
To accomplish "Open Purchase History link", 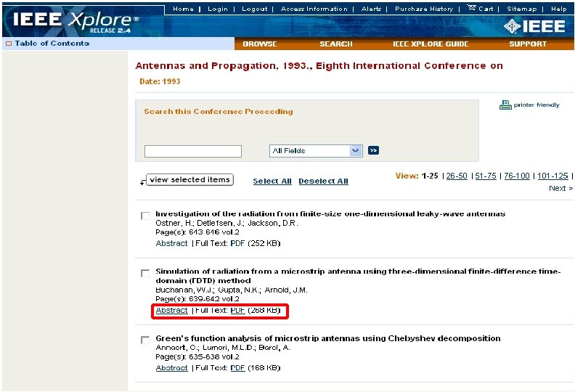I will [424, 9].
